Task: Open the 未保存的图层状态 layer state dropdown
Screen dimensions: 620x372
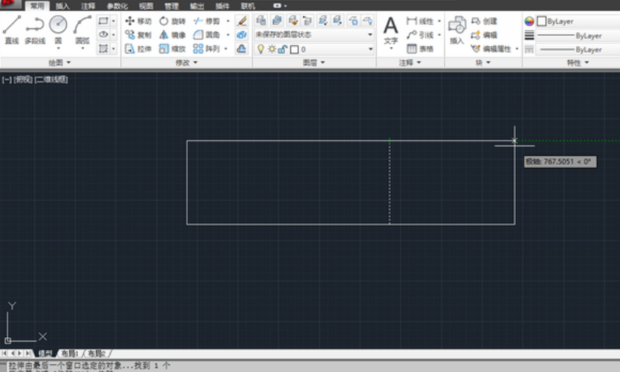Action: coord(314,35)
